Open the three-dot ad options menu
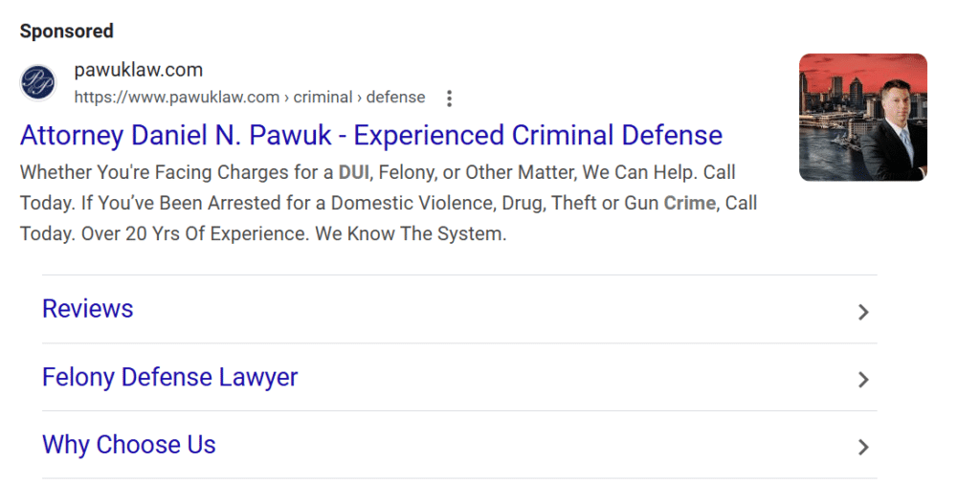The width and height of the screenshot is (980, 484). point(450,98)
